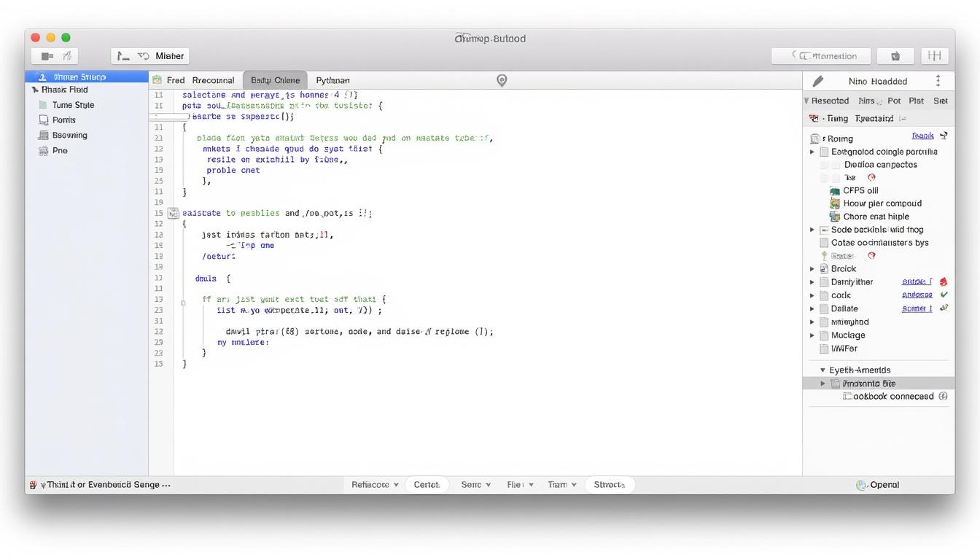Switch to the Pythnan tab
980x560 pixels.
tap(333, 80)
